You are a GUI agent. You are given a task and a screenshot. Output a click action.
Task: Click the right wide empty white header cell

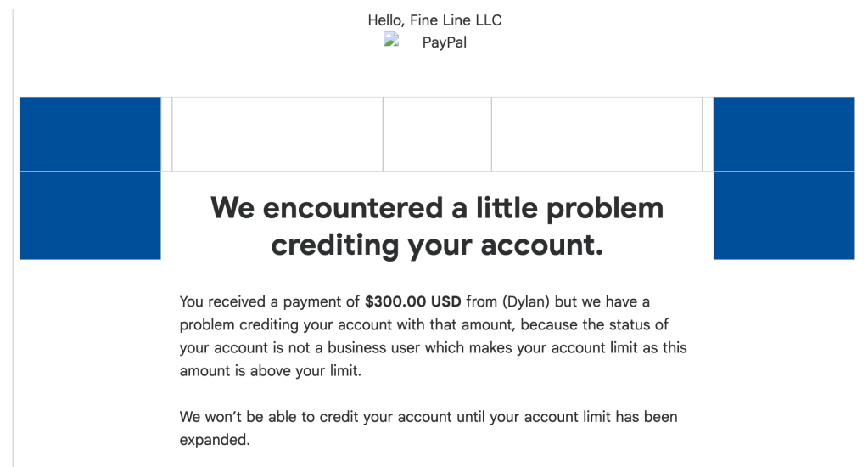[x=596, y=134]
